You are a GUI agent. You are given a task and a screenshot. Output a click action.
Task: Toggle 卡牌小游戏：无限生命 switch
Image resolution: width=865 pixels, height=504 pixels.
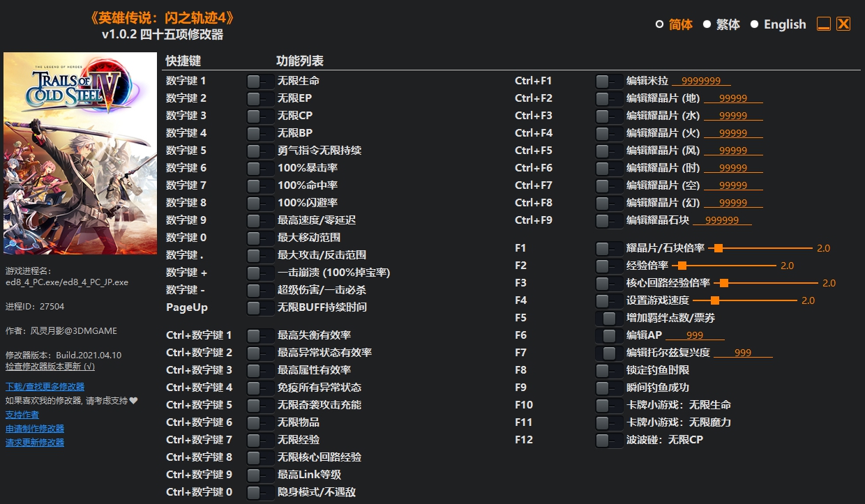point(609,405)
